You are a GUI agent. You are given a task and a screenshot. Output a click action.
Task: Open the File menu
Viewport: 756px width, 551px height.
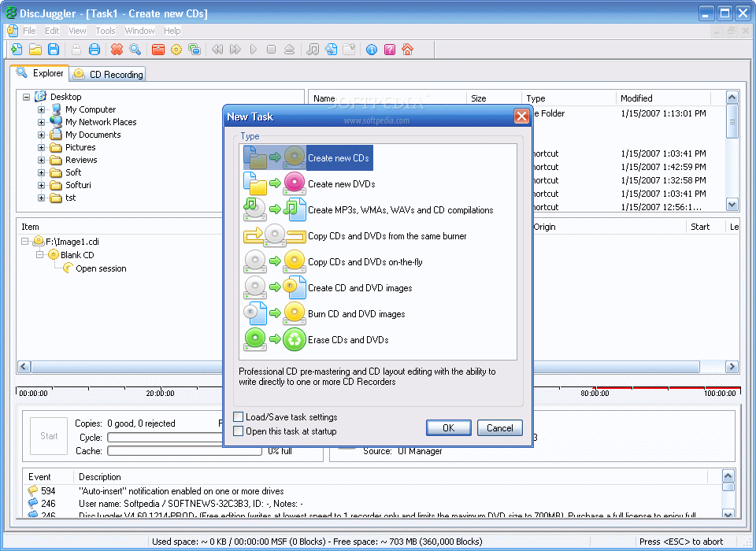click(29, 31)
